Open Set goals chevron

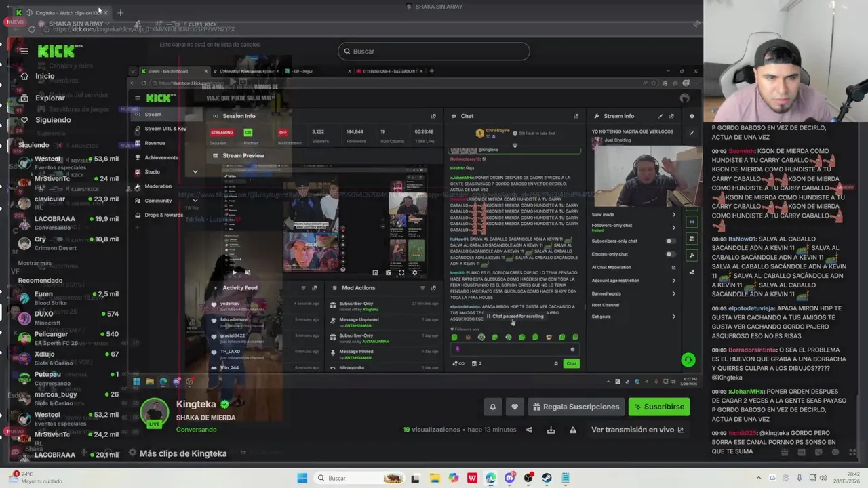pyautogui.click(x=673, y=317)
